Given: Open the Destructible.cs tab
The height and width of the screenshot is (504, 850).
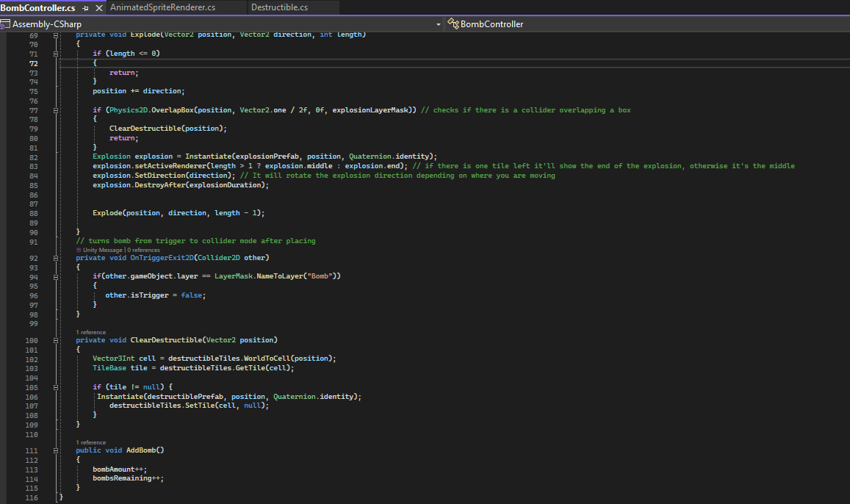Looking at the screenshot, I should (x=279, y=7).
